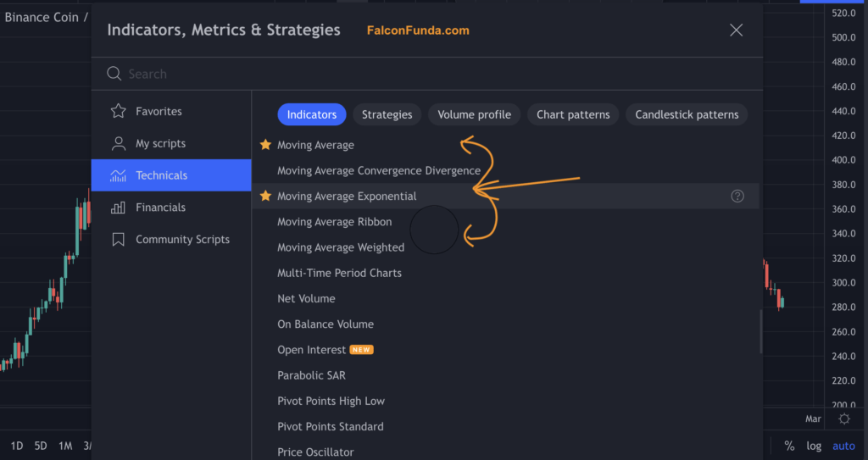The height and width of the screenshot is (460, 868).
Task: Add Moving Average Exponential indicator
Action: (x=347, y=196)
